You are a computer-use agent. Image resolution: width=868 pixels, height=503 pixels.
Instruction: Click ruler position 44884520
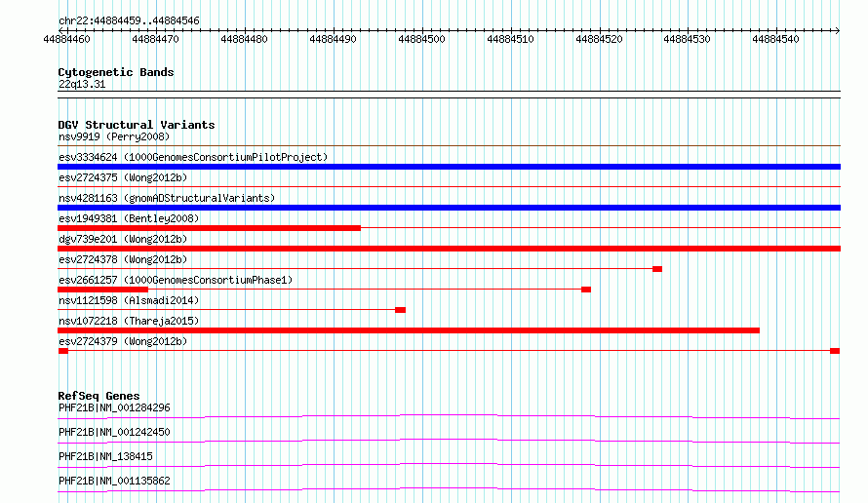point(599,39)
